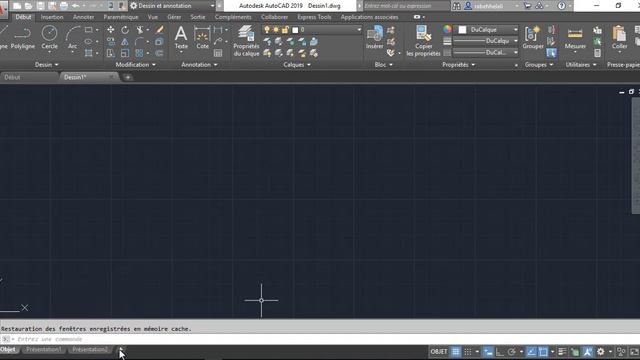Open the workspace switching gear

coord(601,351)
